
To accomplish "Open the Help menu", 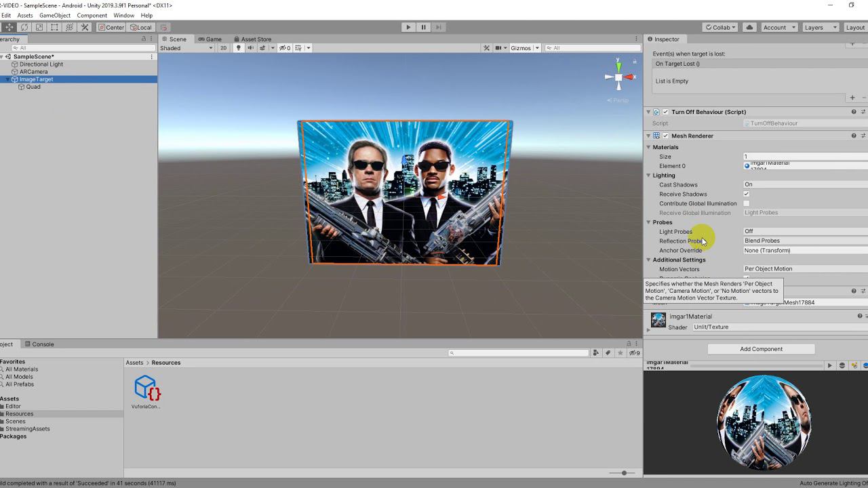I will click(146, 15).
